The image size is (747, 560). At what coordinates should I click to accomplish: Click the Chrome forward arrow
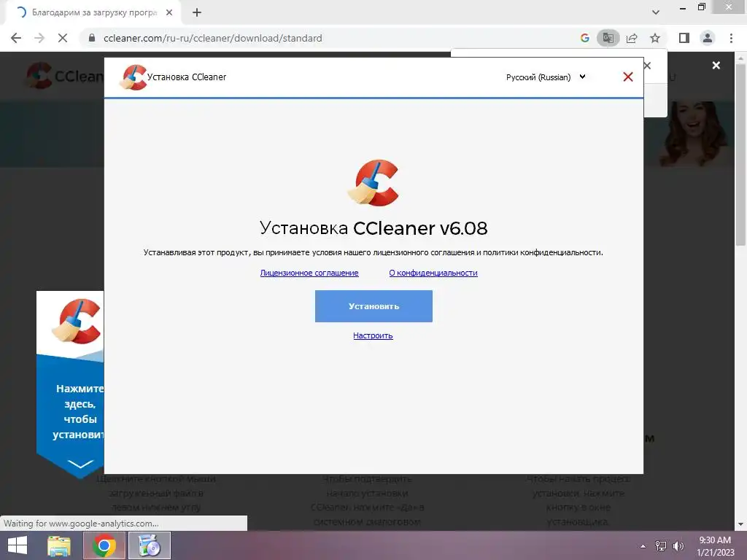point(39,38)
